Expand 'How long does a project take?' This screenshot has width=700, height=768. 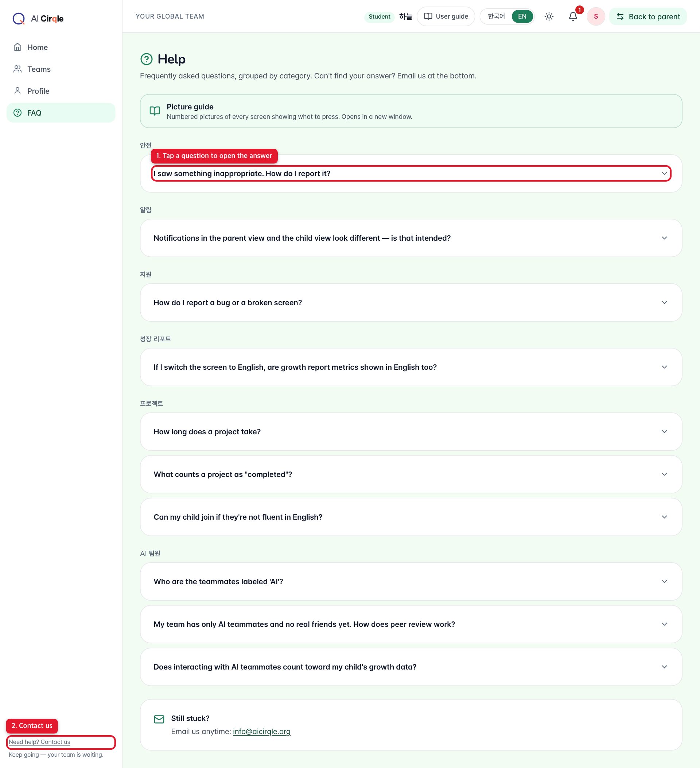pyautogui.click(x=411, y=431)
